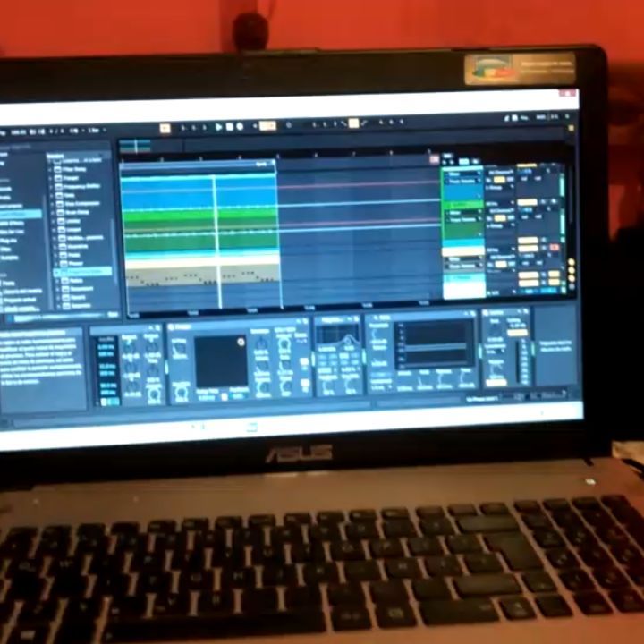Select the Drums browser category
Screen dimensions: 644x644
(x=5, y=198)
